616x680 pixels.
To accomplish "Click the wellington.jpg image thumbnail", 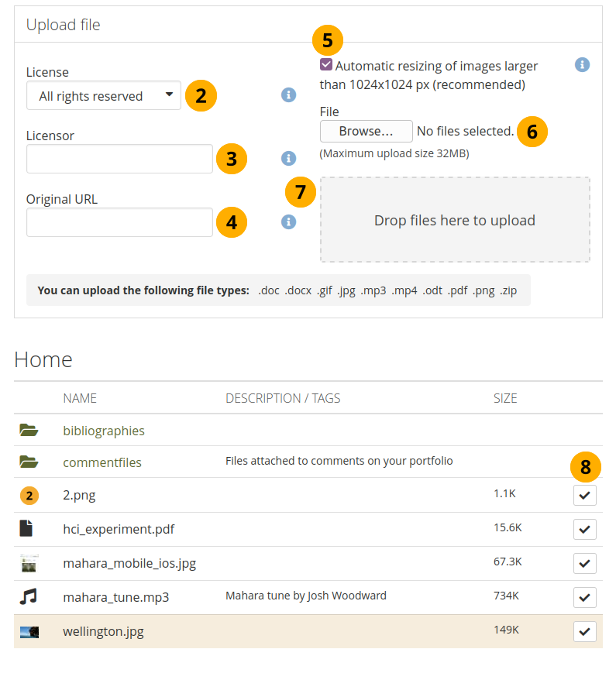I will coord(29,632).
